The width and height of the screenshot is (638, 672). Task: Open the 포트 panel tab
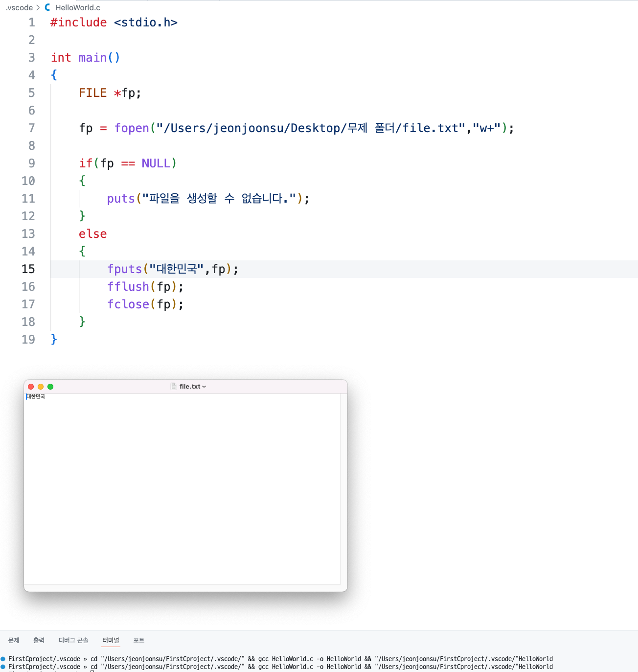(139, 640)
